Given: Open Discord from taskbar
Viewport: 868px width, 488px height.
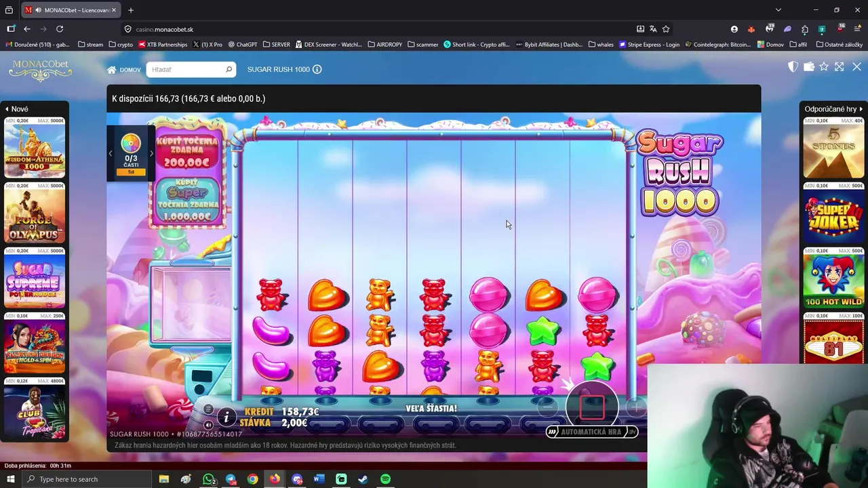Looking at the screenshot, I should (x=297, y=479).
